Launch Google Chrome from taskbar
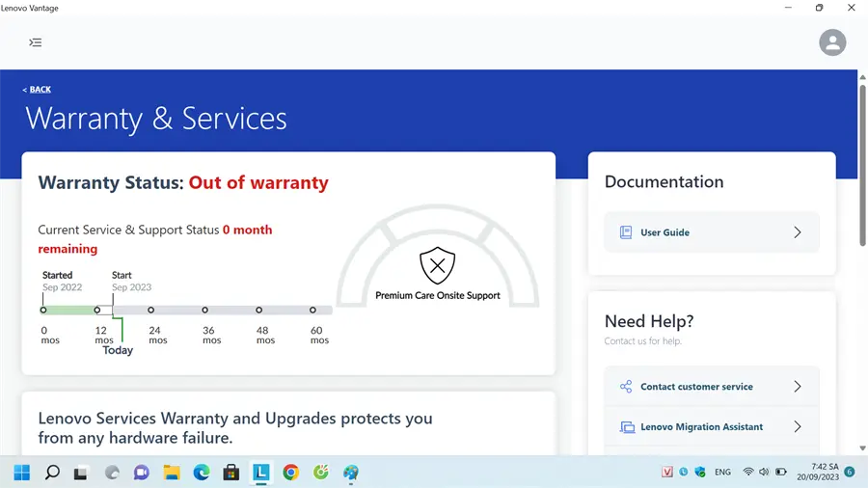Screen dimensions: 868x488 click(x=290, y=472)
